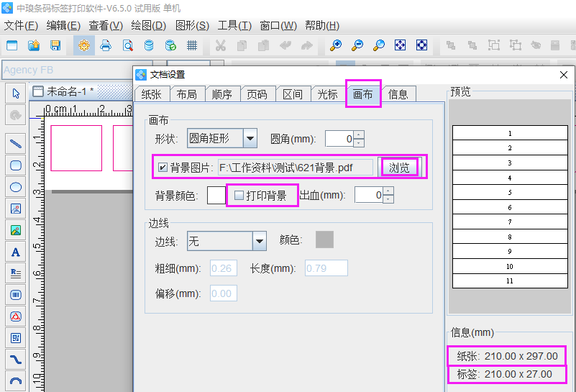This screenshot has width=576, height=392.
Task: Switch to the 信息 tab
Action: pyautogui.click(x=398, y=94)
